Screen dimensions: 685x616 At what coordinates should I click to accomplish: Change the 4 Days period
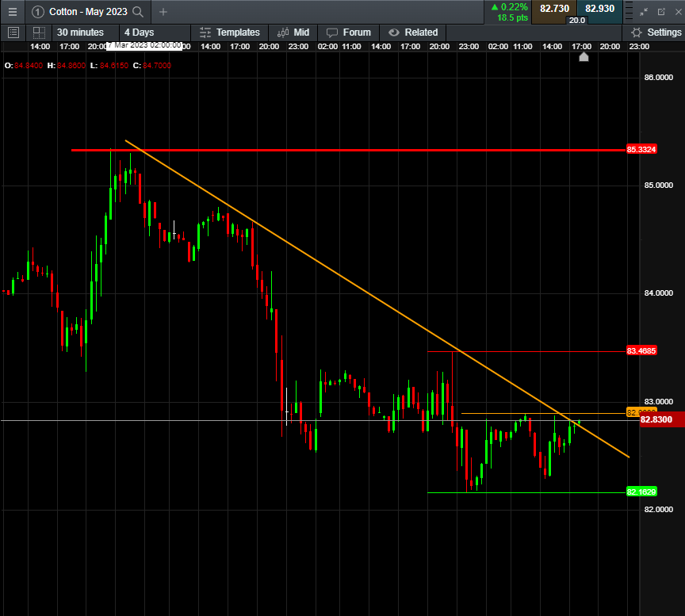140,33
